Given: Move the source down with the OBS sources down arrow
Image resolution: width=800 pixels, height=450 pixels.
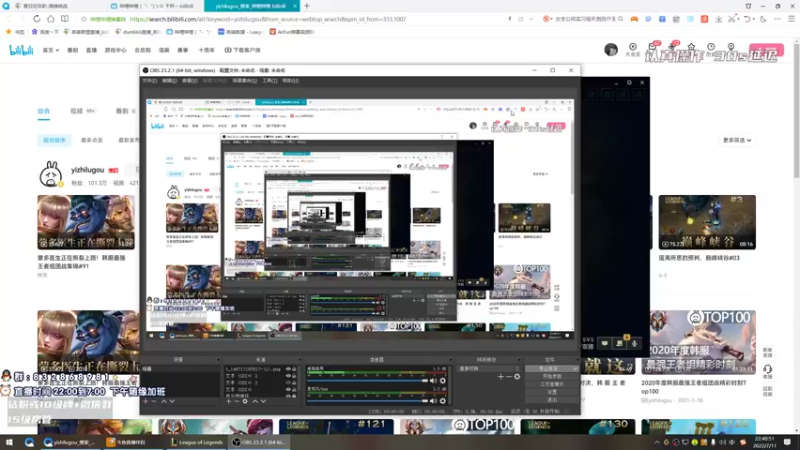Looking at the screenshot, I should 263,401.
